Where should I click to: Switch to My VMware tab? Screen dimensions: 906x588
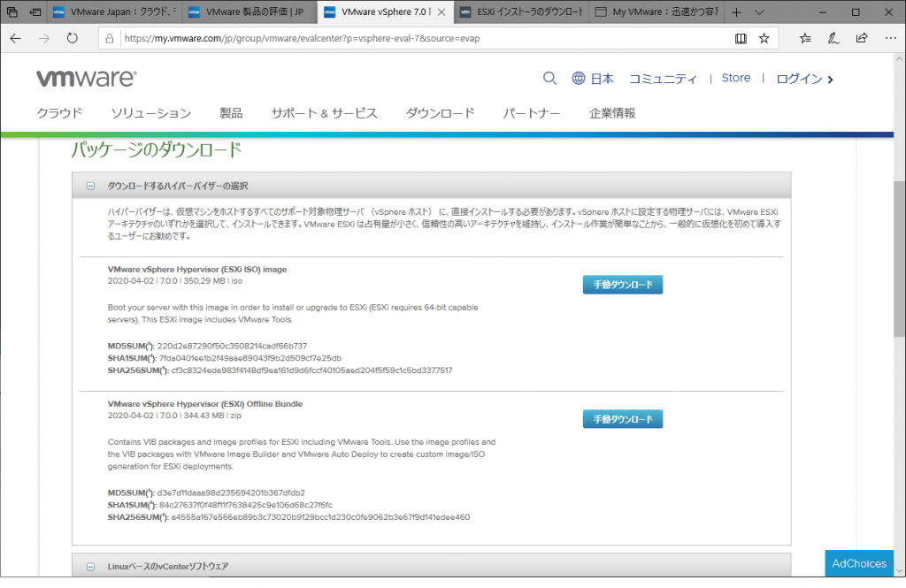pyautogui.click(x=656, y=12)
